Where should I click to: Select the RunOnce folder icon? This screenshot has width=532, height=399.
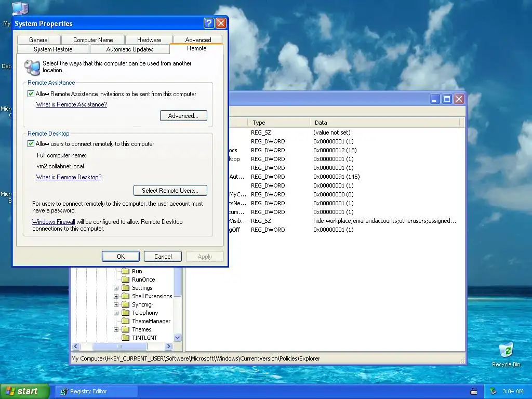(x=126, y=279)
